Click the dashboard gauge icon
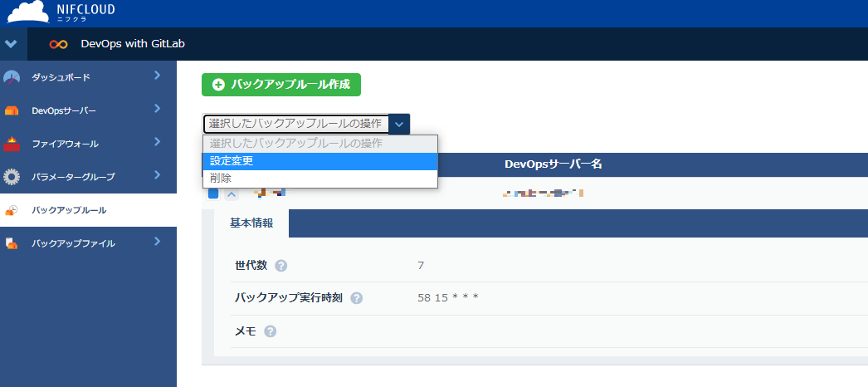This screenshot has height=387, width=868. (12, 77)
